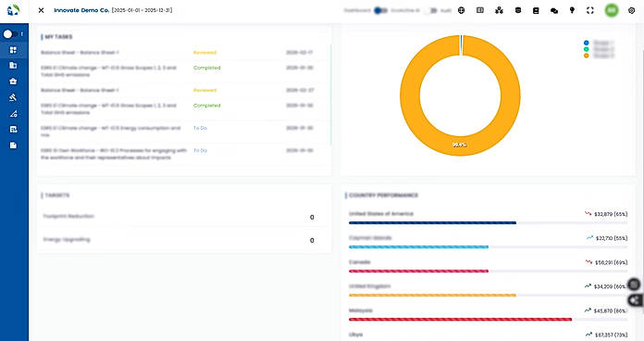This screenshot has height=341, width=644.
Task: Open the organization hierarchy icon in the toolbar
Action: [499, 10]
